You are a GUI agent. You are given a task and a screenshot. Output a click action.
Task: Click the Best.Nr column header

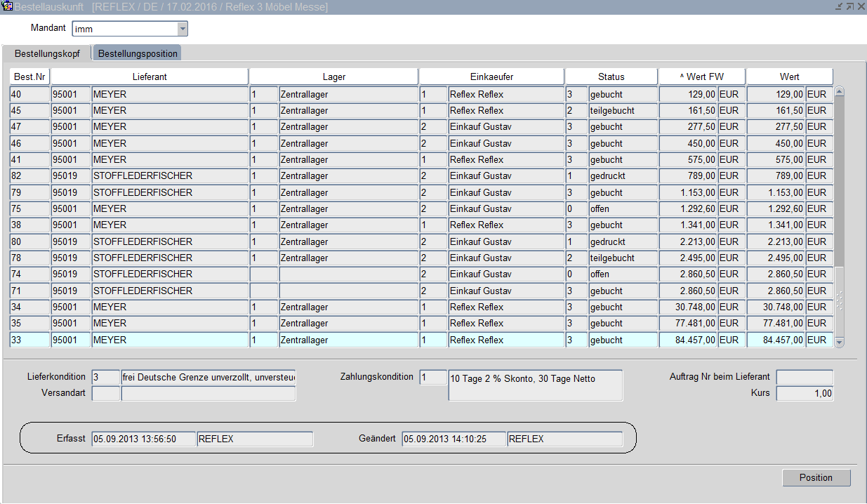[29, 77]
